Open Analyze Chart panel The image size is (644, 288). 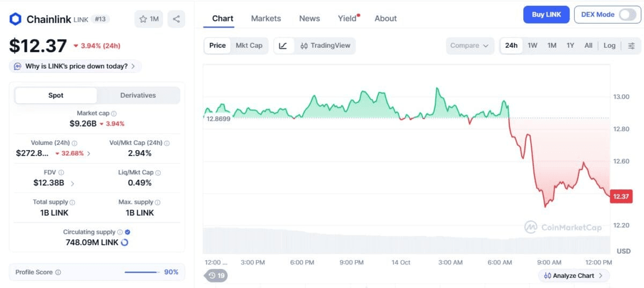[x=574, y=276]
